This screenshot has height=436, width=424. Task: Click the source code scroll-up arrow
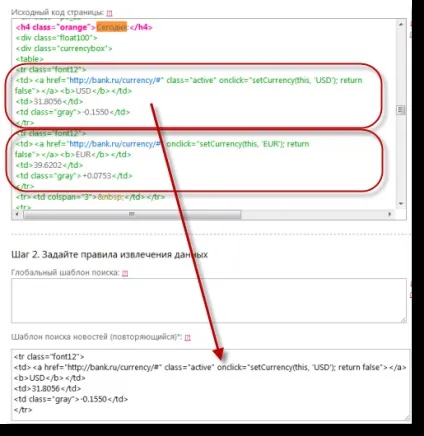click(x=401, y=24)
